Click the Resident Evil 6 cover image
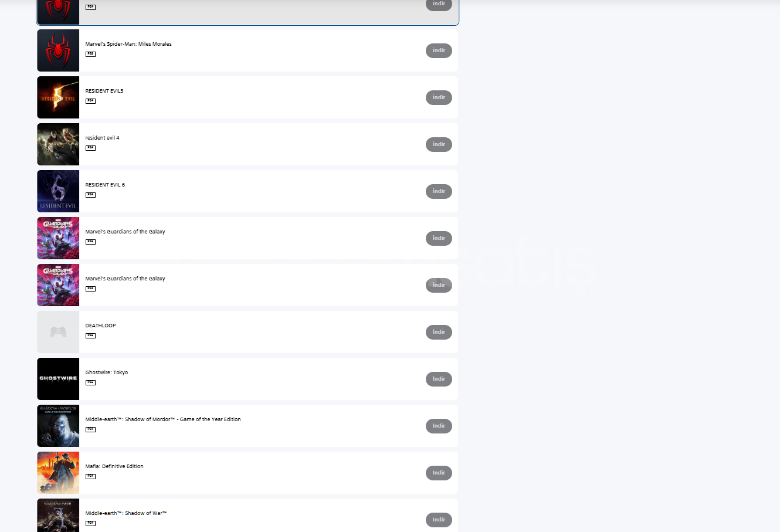 click(58, 191)
